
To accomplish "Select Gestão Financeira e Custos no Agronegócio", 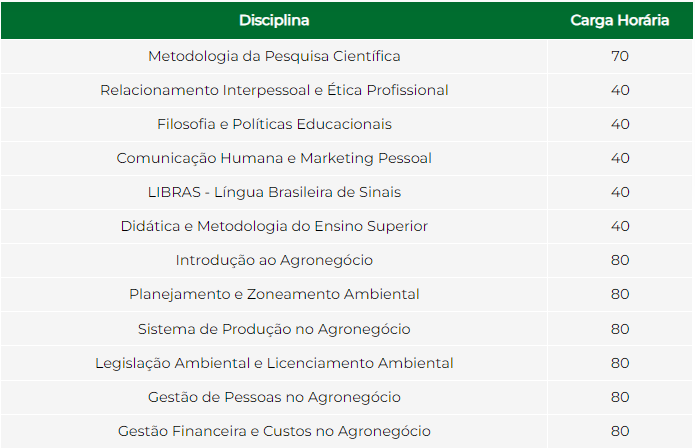I will tap(274, 431).
